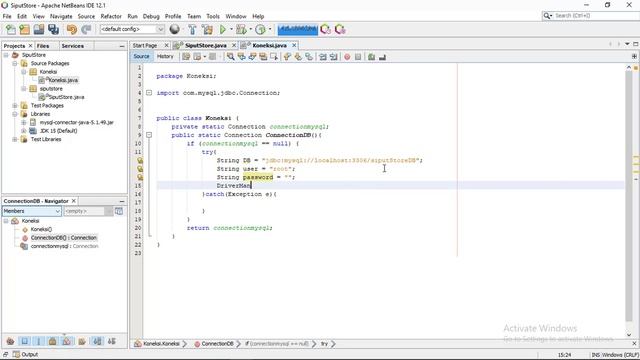The width and height of the screenshot is (640, 360).
Task: Click the last profiler icon in main toolbar
Action: [340, 29]
